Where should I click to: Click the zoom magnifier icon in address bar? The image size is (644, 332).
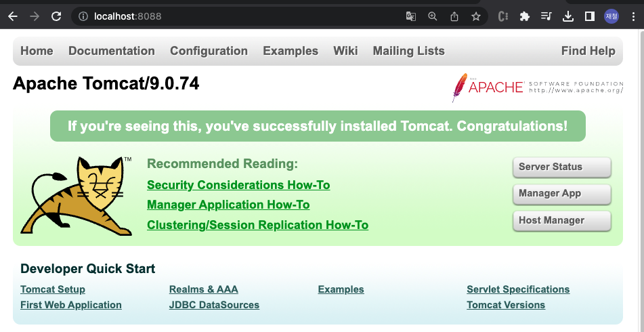tap(433, 16)
